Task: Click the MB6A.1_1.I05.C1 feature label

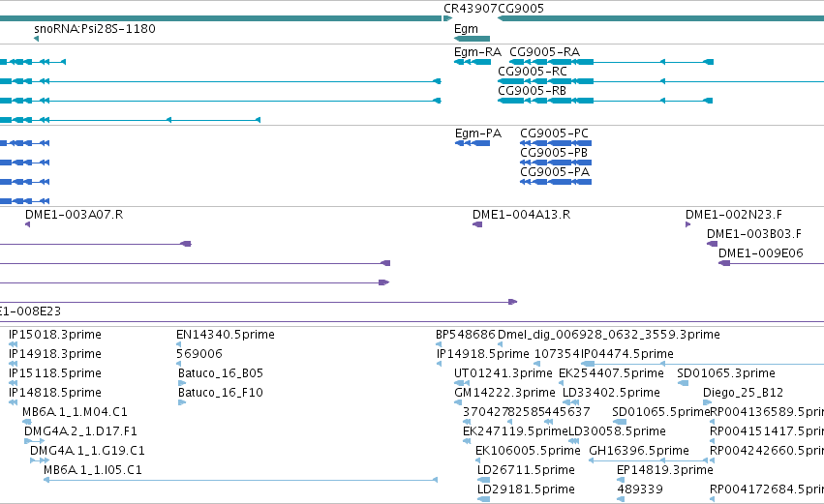Action: (x=93, y=470)
